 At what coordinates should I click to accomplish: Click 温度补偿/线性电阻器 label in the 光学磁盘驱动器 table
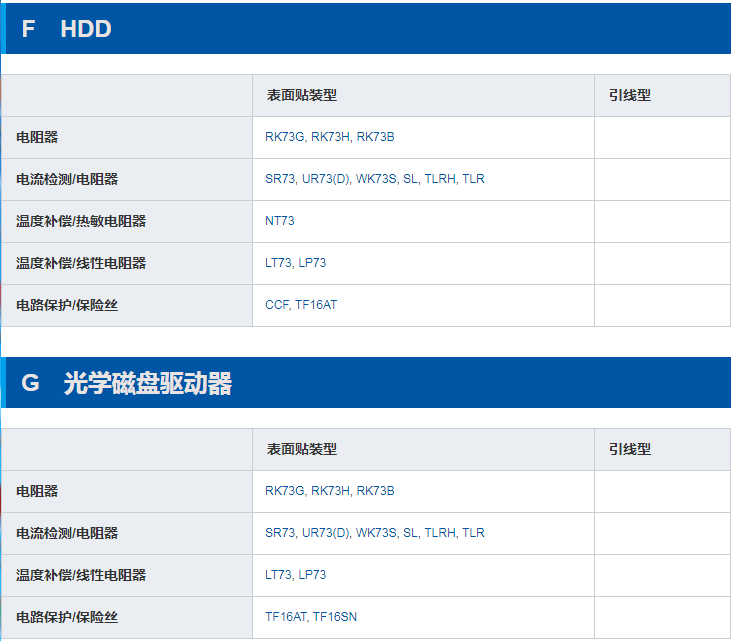click(81, 575)
